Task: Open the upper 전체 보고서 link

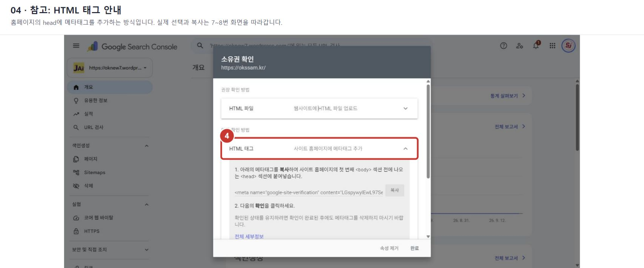Action: [510, 126]
